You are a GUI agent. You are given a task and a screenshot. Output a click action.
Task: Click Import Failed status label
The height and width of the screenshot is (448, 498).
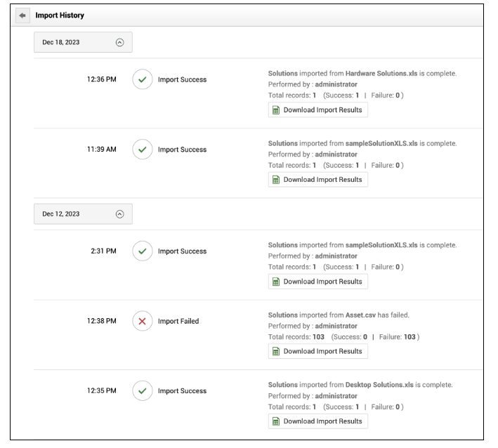tap(178, 322)
